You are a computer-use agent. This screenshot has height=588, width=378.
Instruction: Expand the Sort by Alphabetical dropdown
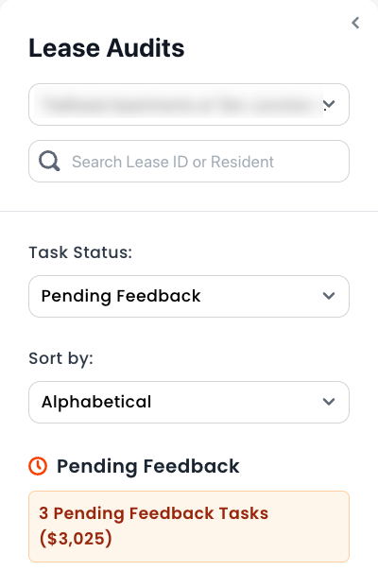click(189, 402)
